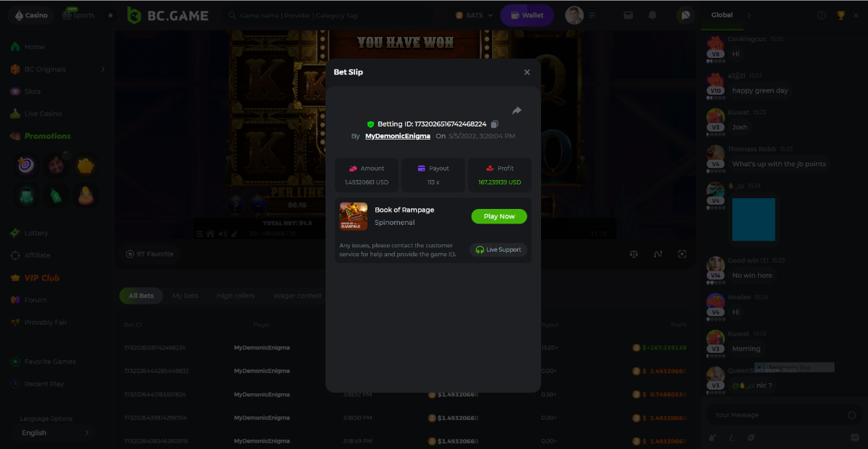
Task: Toggle the sidebar hamburger menu
Action: (x=110, y=15)
